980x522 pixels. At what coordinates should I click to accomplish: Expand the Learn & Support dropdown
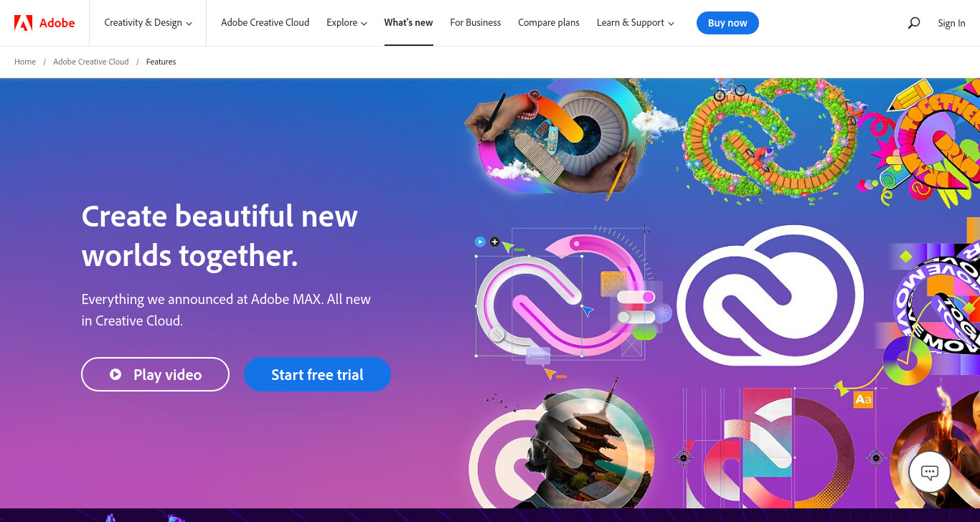[636, 23]
